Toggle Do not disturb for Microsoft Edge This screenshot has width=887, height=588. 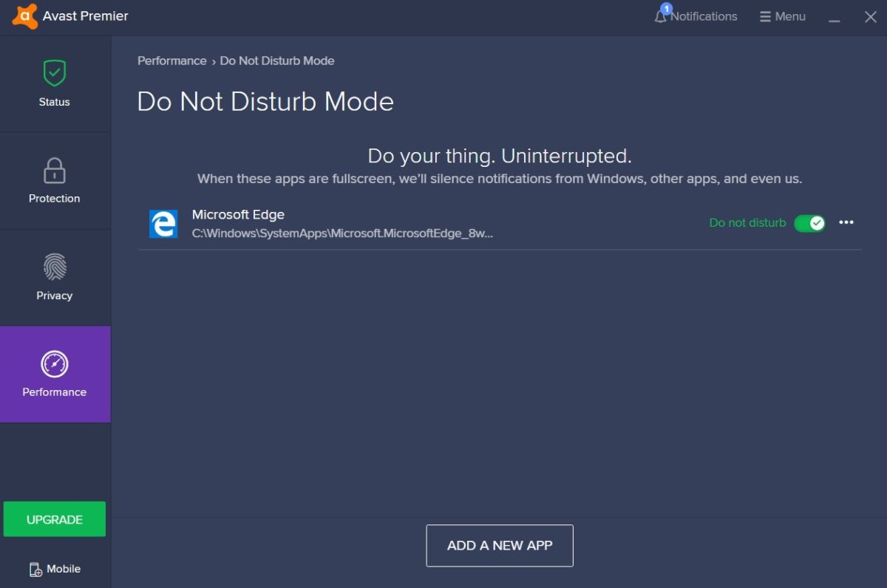809,223
